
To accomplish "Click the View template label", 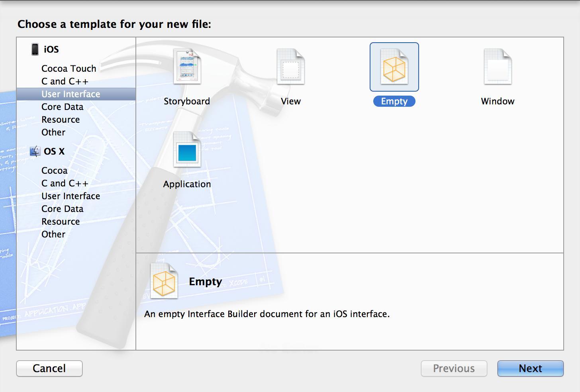I will 291,101.
